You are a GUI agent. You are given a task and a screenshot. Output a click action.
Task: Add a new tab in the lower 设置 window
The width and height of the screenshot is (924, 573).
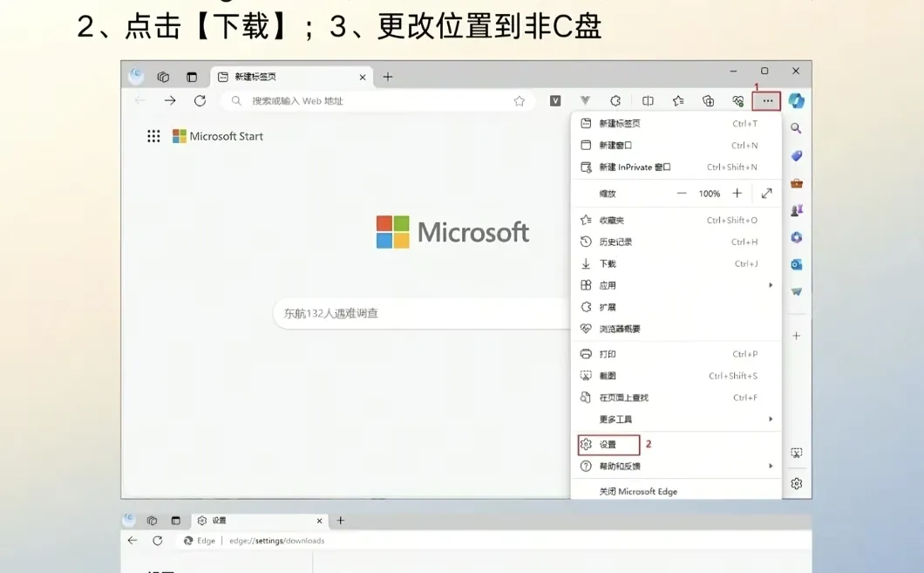click(341, 521)
